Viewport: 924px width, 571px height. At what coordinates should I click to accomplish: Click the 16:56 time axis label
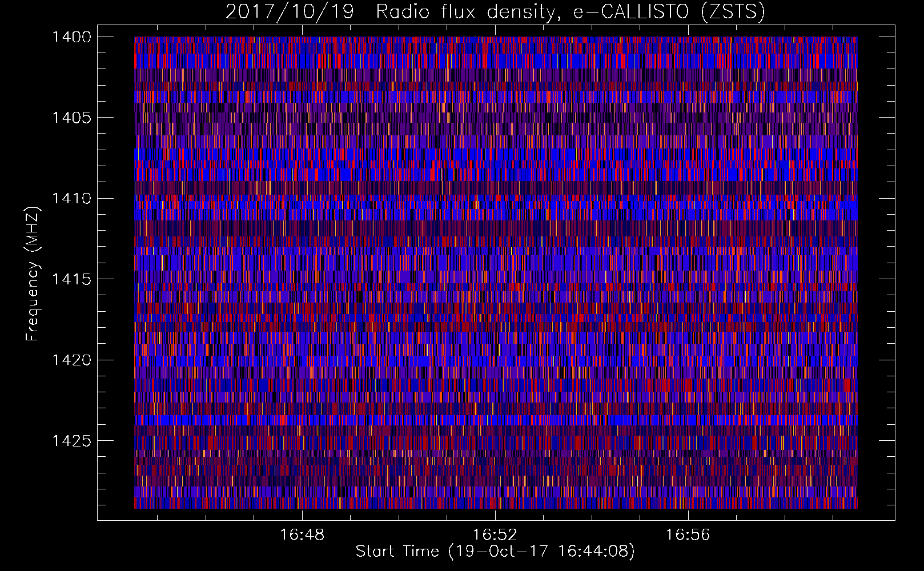tap(688, 535)
